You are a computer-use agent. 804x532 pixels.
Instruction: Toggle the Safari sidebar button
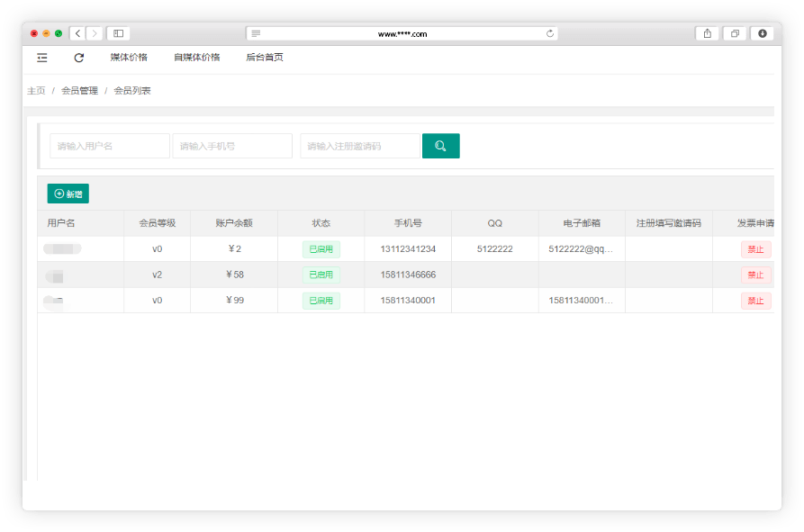click(118, 33)
